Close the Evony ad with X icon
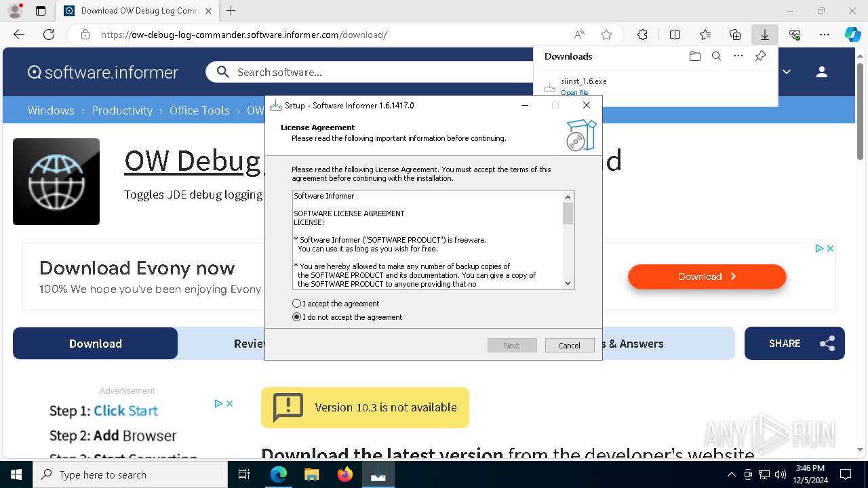868x488 pixels. pyautogui.click(x=830, y=249)
